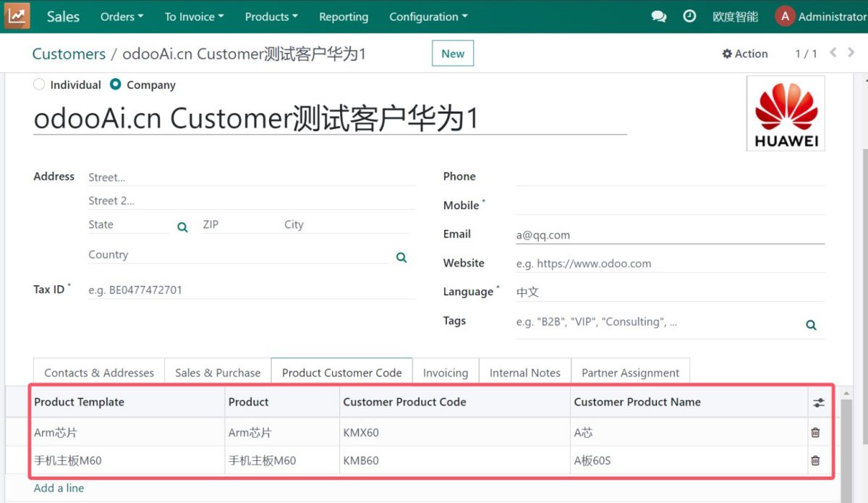The image size is (868, 503).
Task: Open the conversations chat icon
Action: (x=659, y=16)
